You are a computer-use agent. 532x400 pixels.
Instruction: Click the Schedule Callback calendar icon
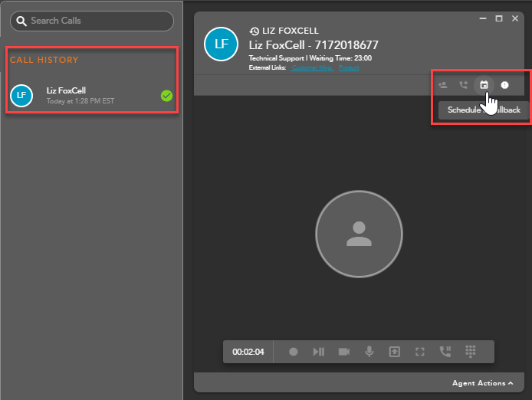[484, 85]
